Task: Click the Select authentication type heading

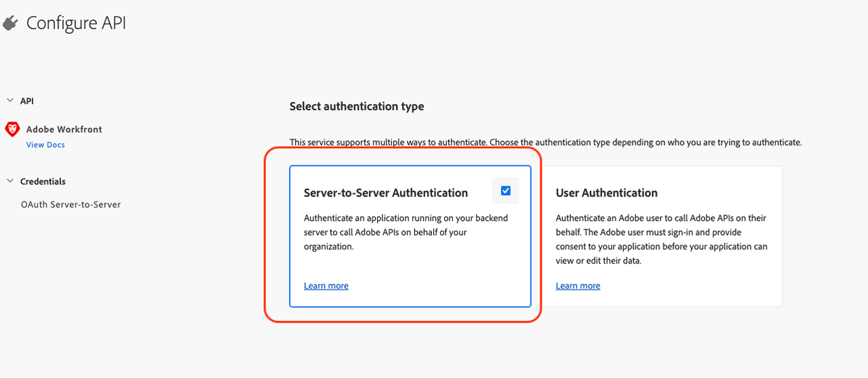Action: 357,106
